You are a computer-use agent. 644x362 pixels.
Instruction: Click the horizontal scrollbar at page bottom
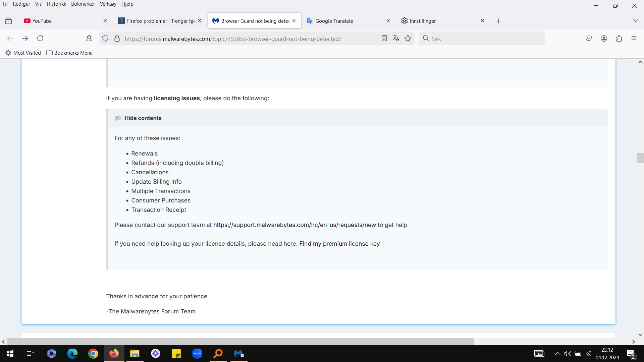(240, 342)
